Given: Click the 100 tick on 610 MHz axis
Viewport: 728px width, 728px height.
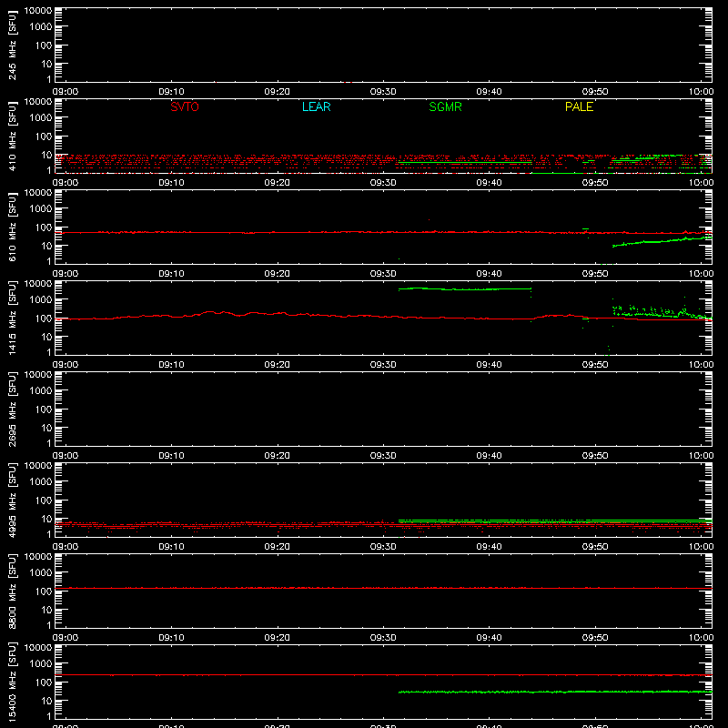Looking at the screenshot, I should [x=44, y=227].
